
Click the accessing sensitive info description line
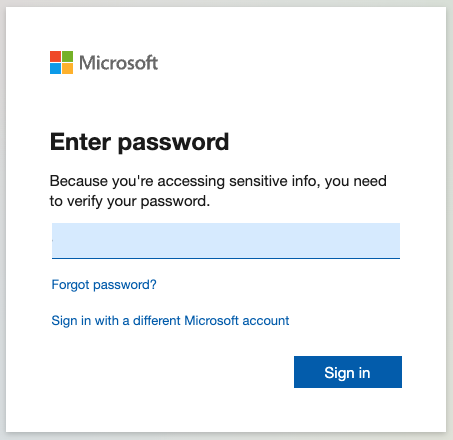[218, 182]
